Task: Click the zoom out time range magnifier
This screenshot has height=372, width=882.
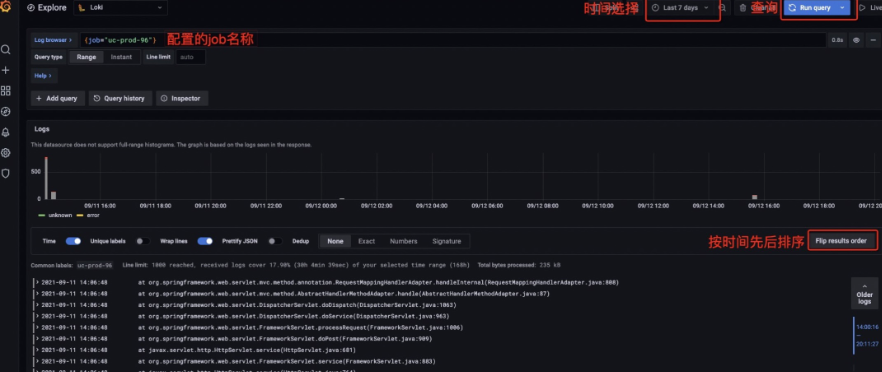Action: click(722, 8)
